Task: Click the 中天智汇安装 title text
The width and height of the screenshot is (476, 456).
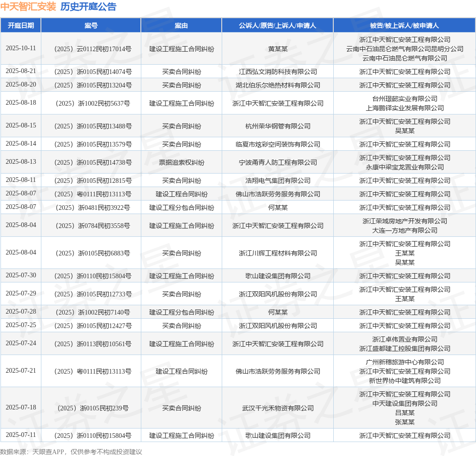Action: click(28, 7)
